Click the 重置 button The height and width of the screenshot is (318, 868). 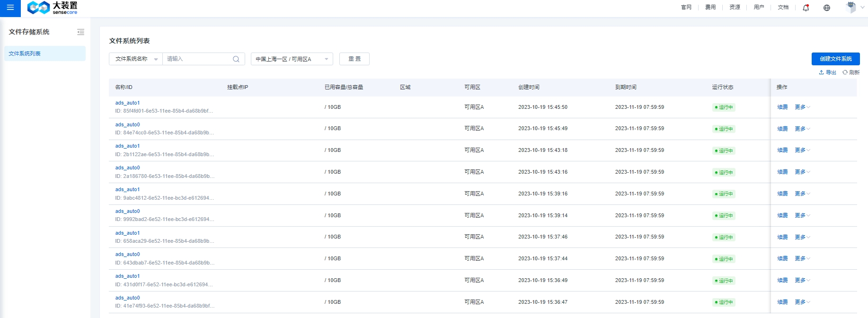click(x=354, y=59)
